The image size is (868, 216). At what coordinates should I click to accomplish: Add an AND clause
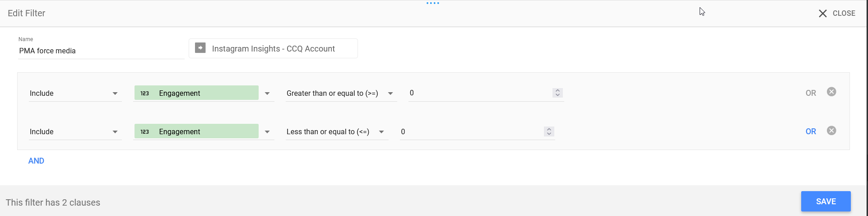point(36,161)
